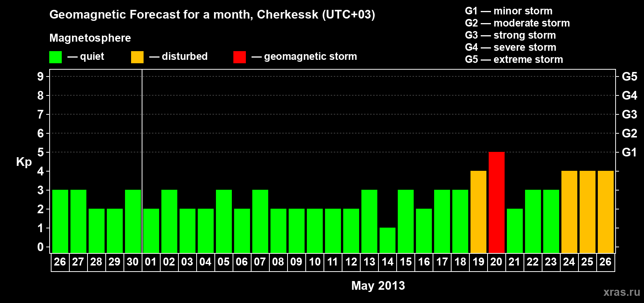Click the Kp axis value 9
The image size is (644, 303).
coord(41,77)
